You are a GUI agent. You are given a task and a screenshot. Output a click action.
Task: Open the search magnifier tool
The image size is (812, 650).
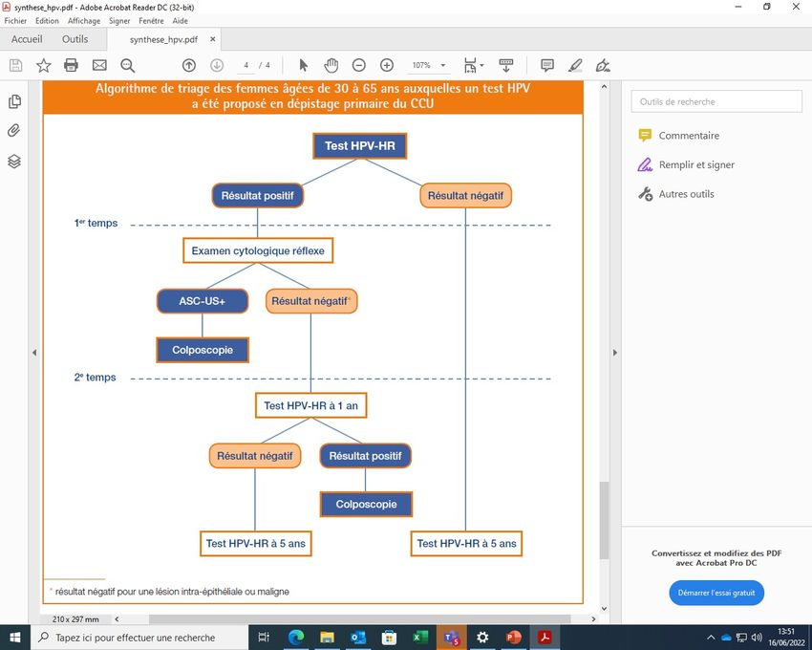[127, 65]
